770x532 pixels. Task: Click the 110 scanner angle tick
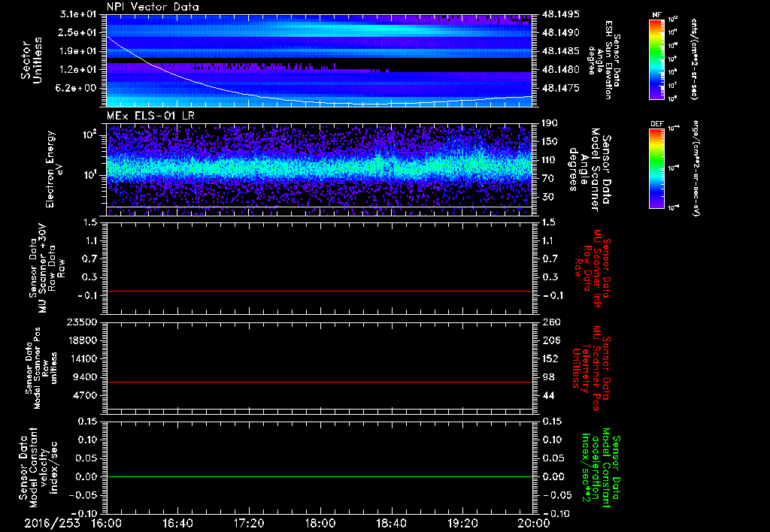(x=550, y=160)
